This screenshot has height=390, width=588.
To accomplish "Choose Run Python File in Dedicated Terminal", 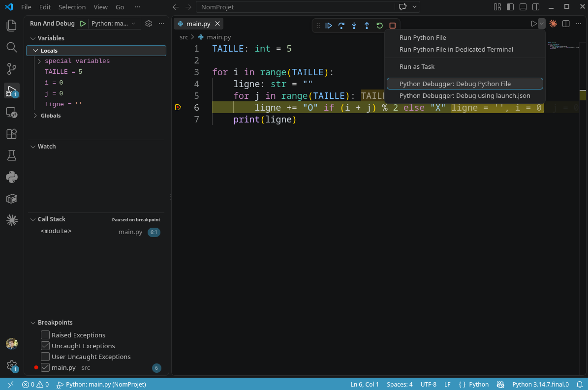I will click(x=456, y=50).
